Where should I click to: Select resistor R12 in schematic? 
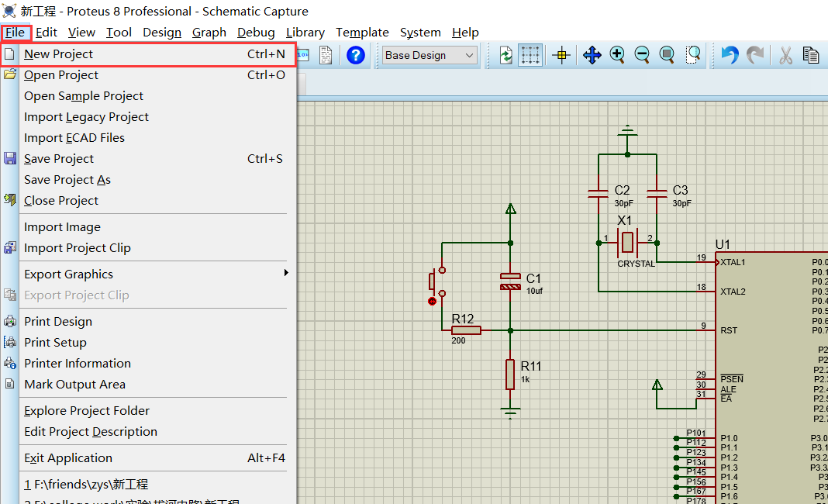pos(466,330)
